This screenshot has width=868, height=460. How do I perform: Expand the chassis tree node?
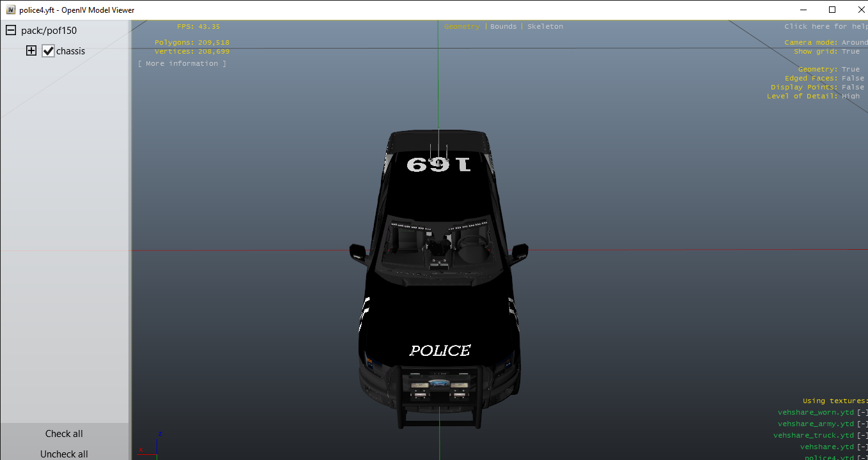tap(31, 51)
